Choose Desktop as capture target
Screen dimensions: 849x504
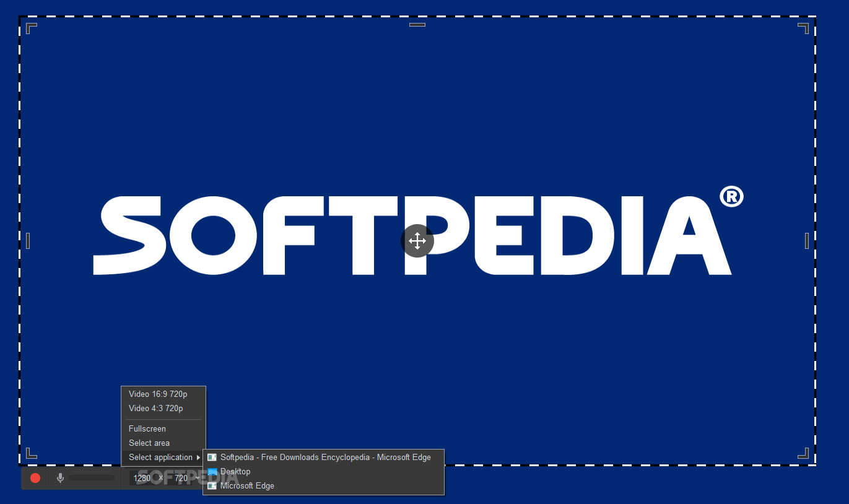pos(323,471)
